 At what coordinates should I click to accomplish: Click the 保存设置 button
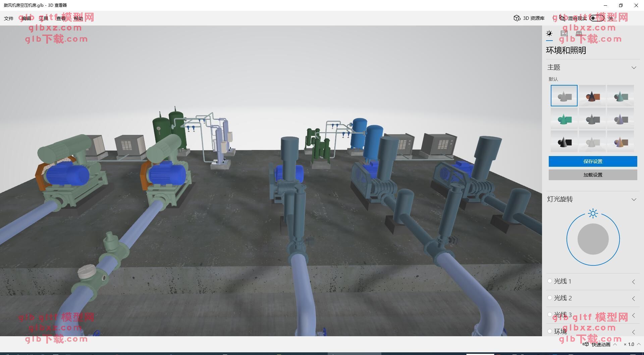click(x=593, y=161)
